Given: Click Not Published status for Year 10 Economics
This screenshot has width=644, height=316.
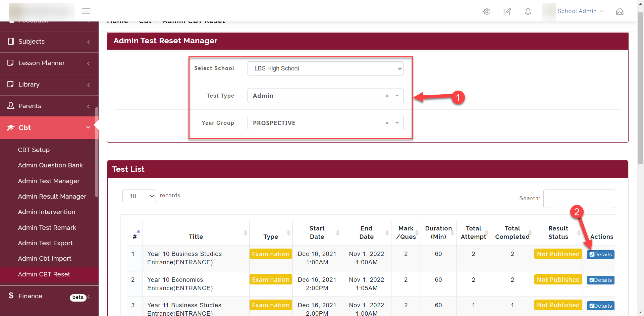Looking at the screenshot, I should coord(558,280).
